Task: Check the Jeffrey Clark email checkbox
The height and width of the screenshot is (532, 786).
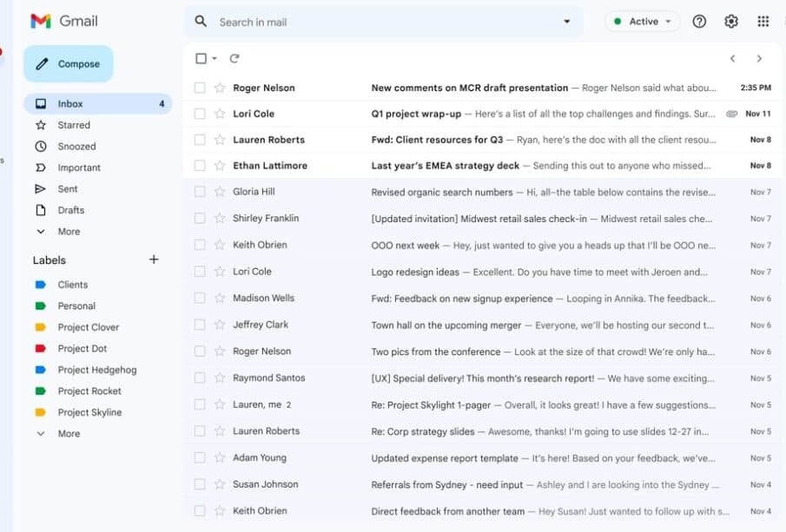Action: (200, 325)
